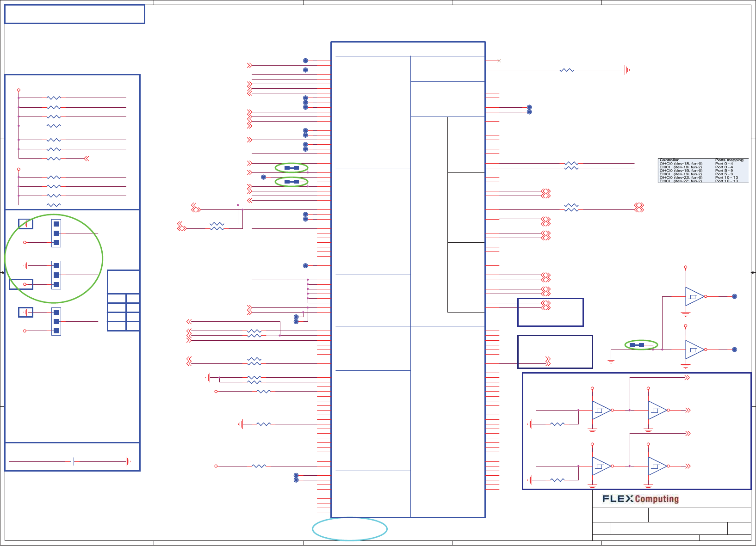
Task: Click the capacitor symbol in the schematic
Action: tap(73, 461)
